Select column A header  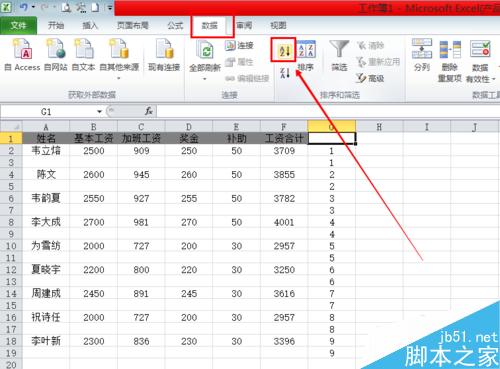pyautogui.click(x=46, y=127)
